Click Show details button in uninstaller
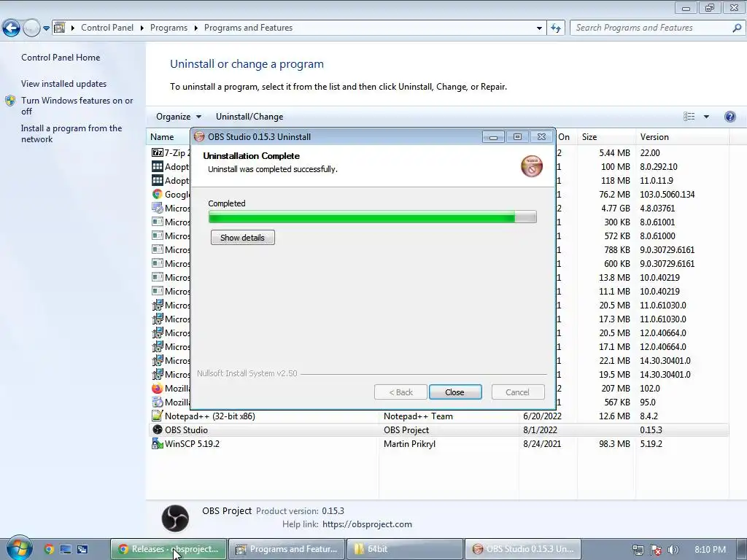This screenshot has width=747, height=560. [242, 238]
